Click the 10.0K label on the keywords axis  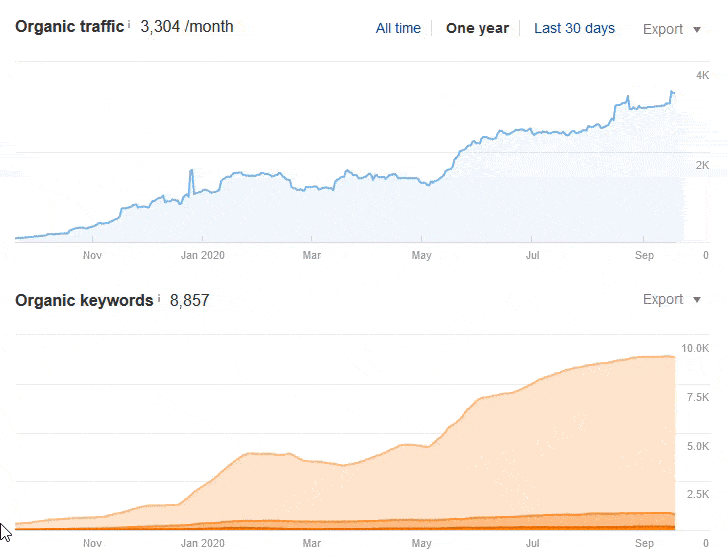(x=695, y=348)
